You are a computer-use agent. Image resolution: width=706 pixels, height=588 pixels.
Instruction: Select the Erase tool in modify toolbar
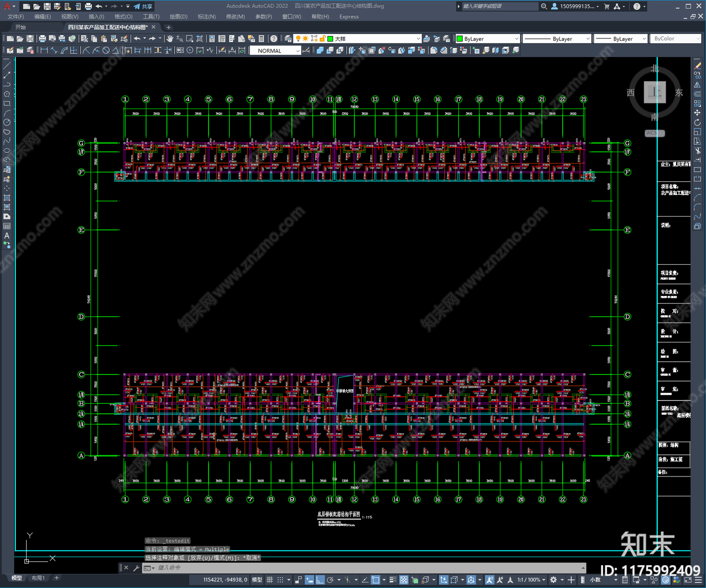697,66
